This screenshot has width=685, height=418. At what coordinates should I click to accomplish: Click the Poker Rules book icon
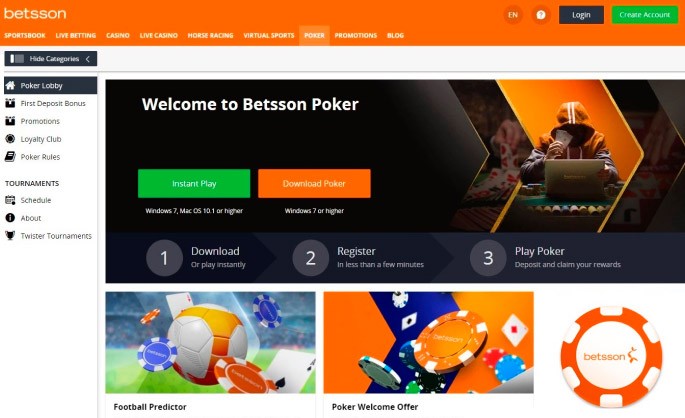(x=10, y=157)
